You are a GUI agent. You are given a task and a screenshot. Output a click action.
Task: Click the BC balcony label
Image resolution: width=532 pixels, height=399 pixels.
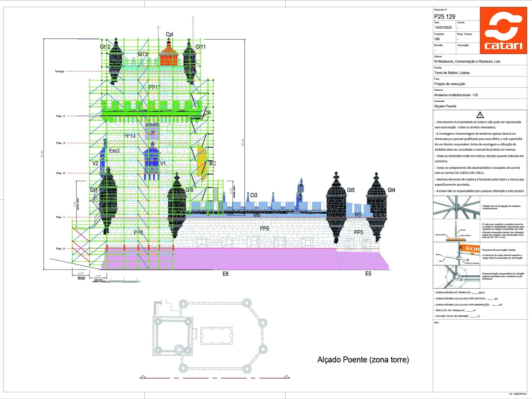tap(213, 164)
